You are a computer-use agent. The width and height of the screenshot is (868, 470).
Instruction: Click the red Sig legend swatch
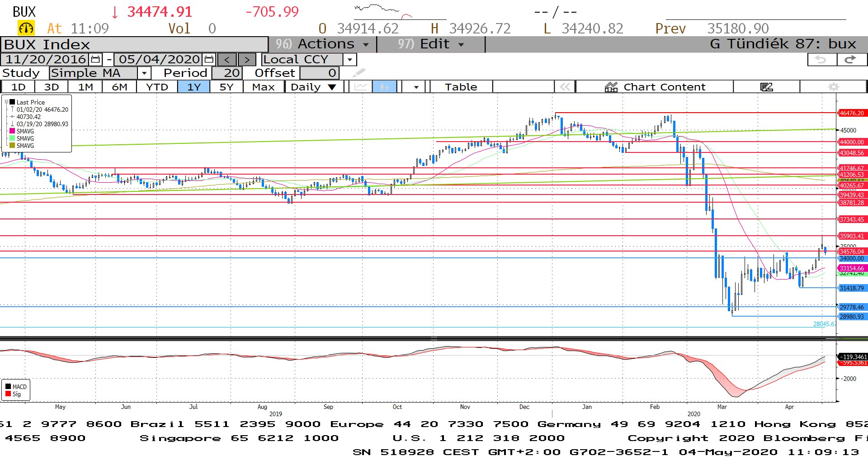pyautogui.click(x=8, y=394)
